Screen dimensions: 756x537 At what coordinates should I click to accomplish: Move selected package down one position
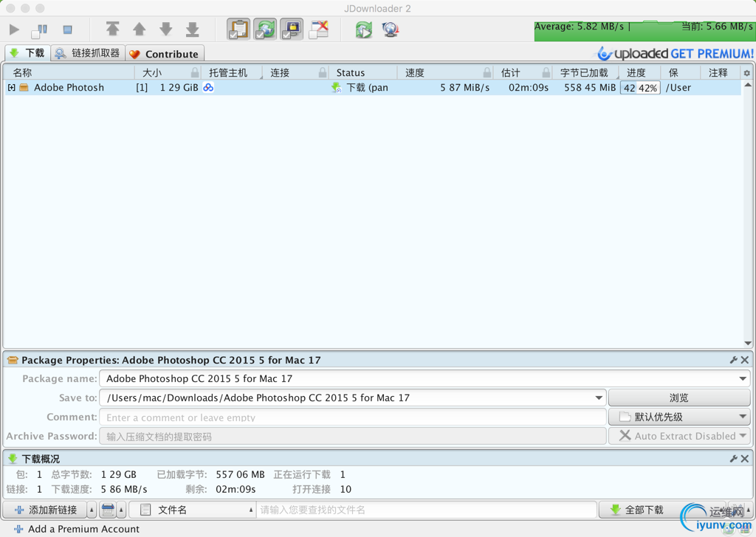[166, 29]
